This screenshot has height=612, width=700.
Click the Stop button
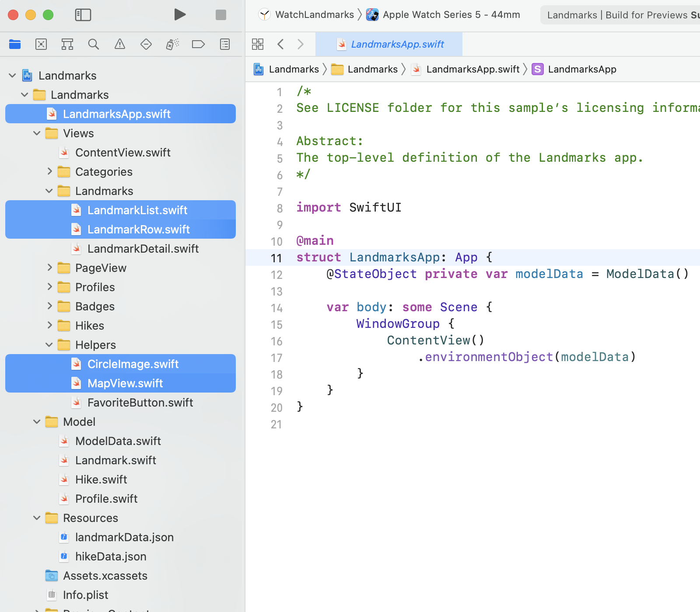coord(221,15)
